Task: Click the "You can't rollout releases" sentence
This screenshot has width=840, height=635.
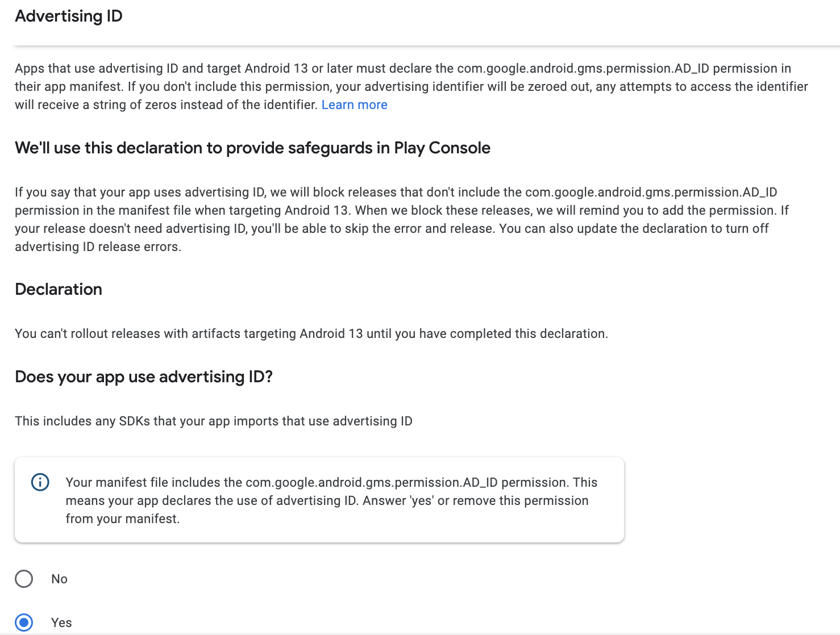Action: 311,334
